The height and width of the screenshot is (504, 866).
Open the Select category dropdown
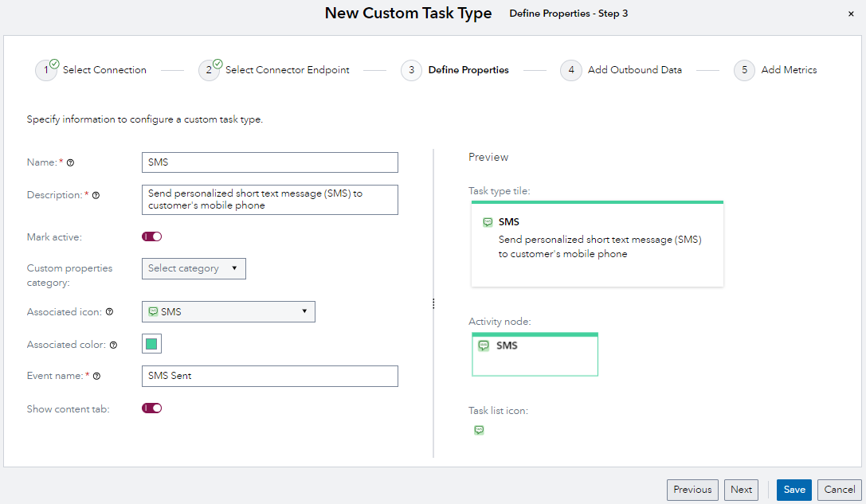(194, 268)
